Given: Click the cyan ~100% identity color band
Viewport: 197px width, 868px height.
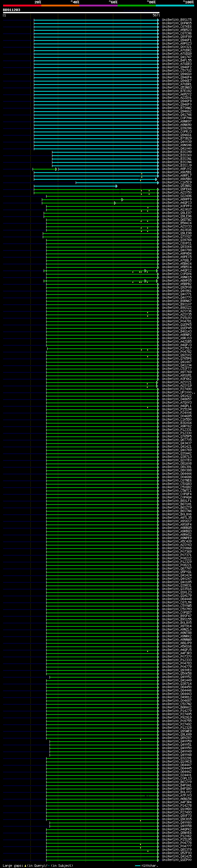Looking at the screenshot, I should 175,6.
